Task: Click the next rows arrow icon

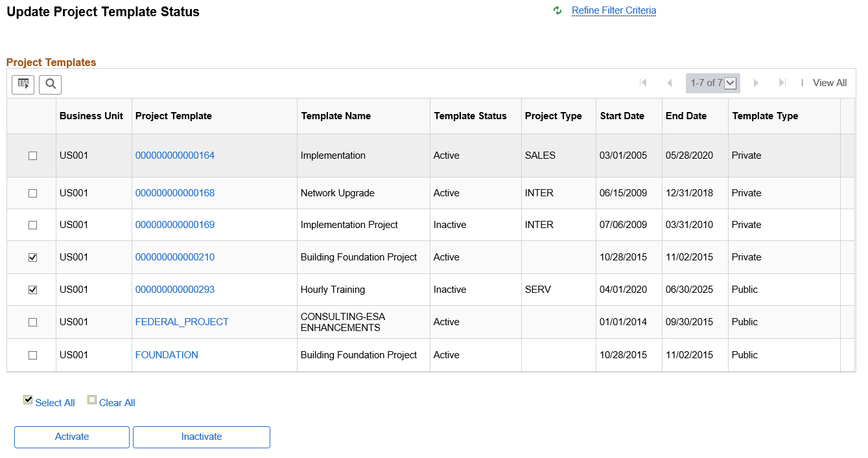Action: [756, 82]
